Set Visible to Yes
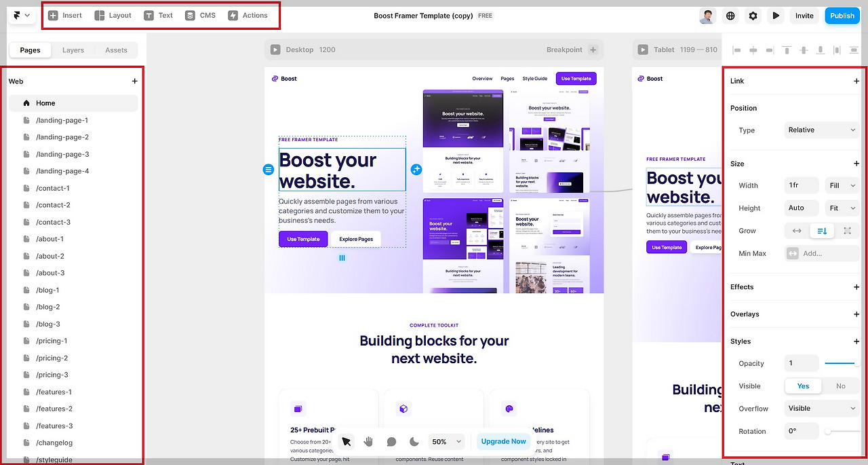868x465 pixels. (803, 386)
